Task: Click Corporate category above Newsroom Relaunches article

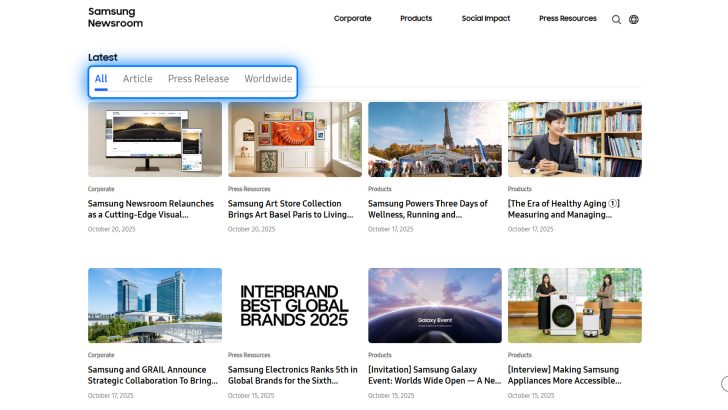Action: [101, 189]
